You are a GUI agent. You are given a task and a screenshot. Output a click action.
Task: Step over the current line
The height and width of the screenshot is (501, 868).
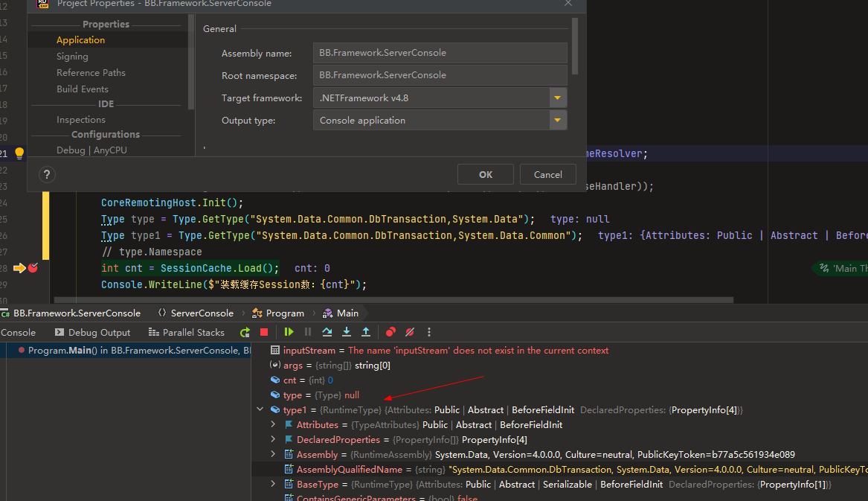pos(327,333)
